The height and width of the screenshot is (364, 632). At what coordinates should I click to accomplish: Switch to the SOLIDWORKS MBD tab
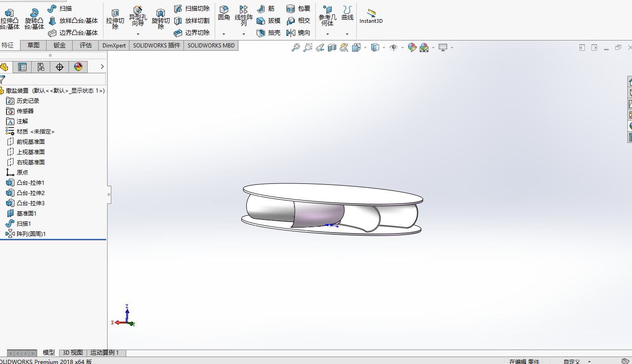pos(211,45)
